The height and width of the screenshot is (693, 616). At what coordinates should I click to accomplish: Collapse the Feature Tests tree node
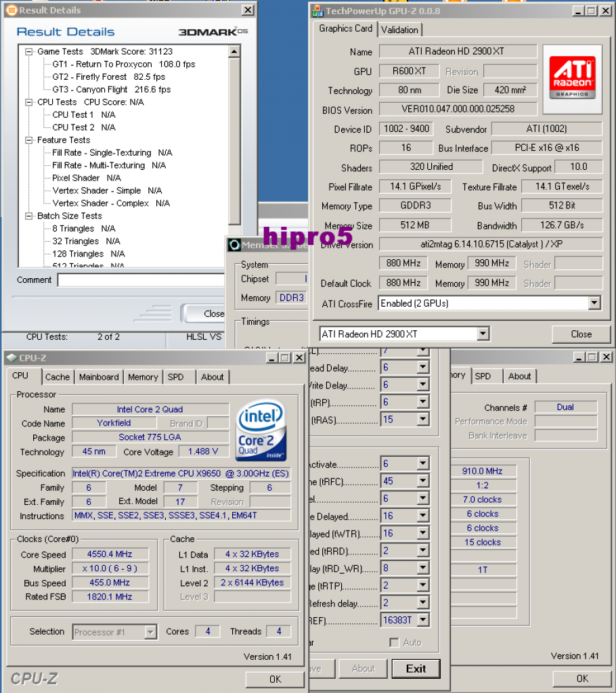point(28,140)
